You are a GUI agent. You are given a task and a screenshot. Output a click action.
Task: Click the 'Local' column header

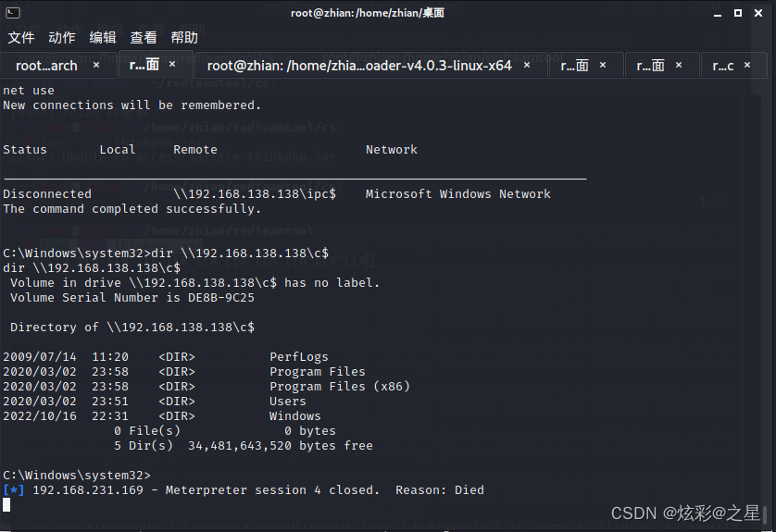(x=118, y=149)
